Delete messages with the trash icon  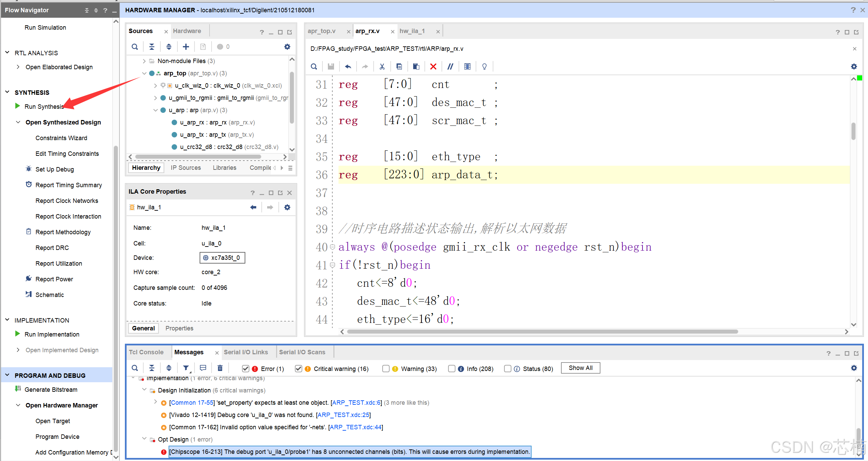coord(220,368)
